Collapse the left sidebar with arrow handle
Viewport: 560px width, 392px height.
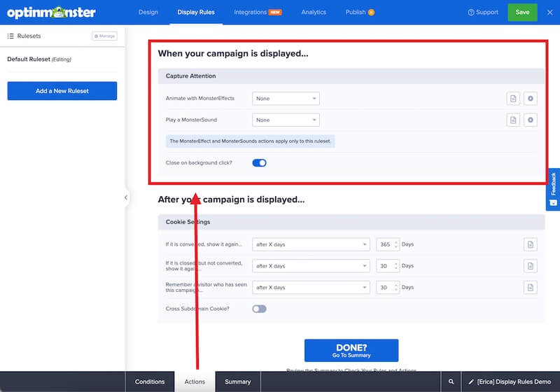tap(126, 197)
